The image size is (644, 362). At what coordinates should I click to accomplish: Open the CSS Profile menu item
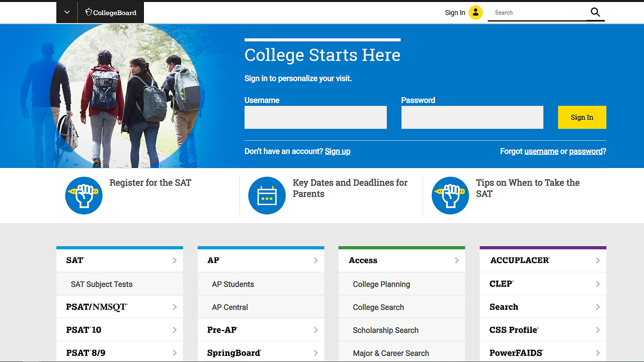click(543, 330)
